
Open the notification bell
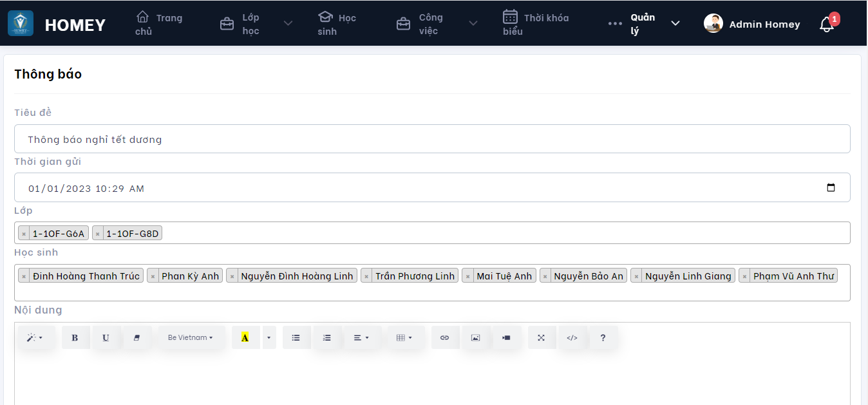[x=827, y=24]
